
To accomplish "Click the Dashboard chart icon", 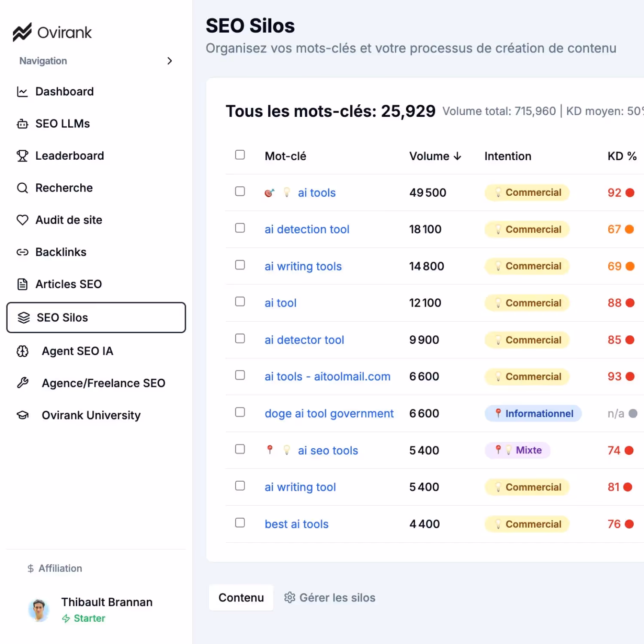I will click(22, 91).
